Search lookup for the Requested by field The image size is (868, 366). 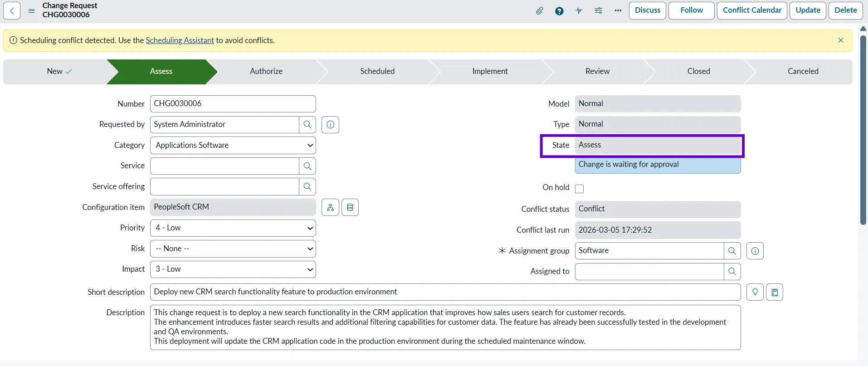pyautogui.click(x=307, y=125)
